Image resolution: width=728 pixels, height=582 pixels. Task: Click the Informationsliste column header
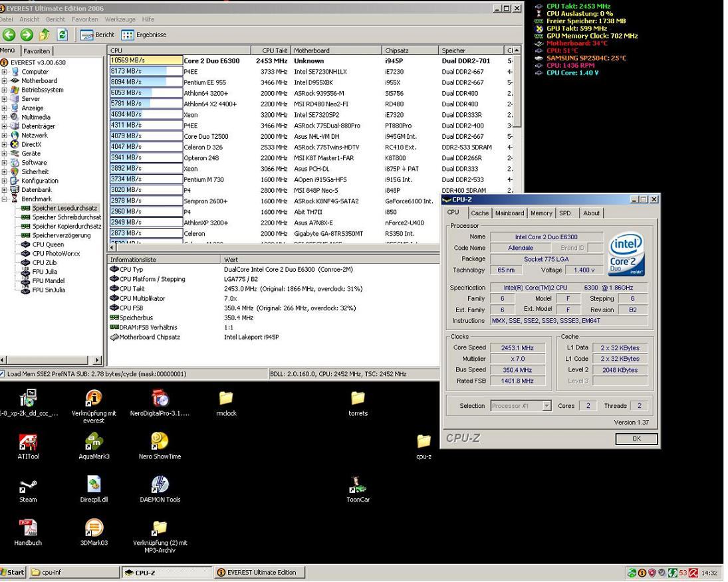(164, 260)
